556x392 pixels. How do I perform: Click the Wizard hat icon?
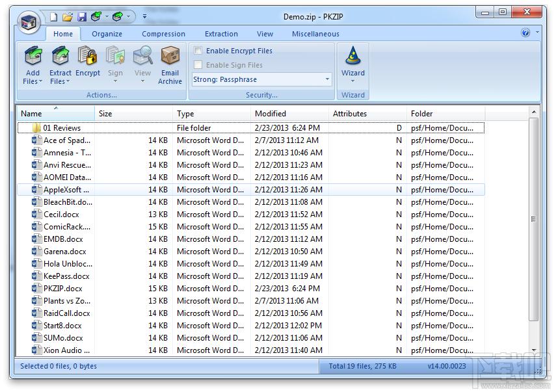coord(353,56)
